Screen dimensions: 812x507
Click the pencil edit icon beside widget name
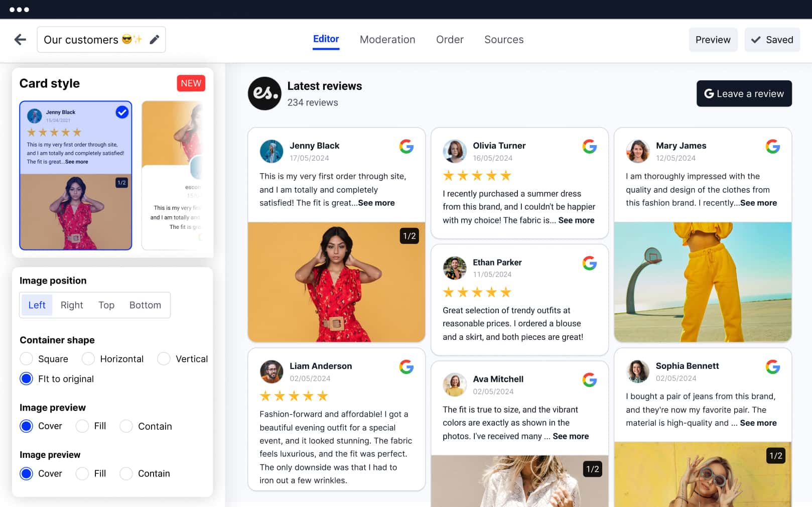tap(155, 40)
